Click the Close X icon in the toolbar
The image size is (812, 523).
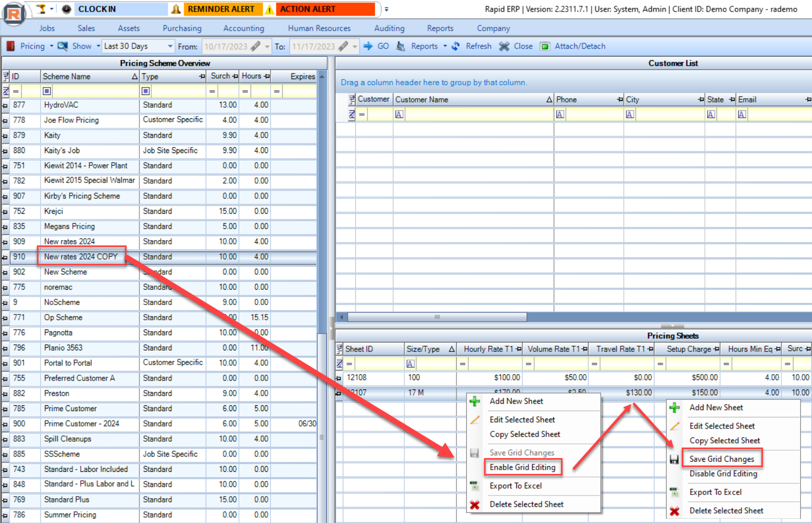click(x=504, y=46)
